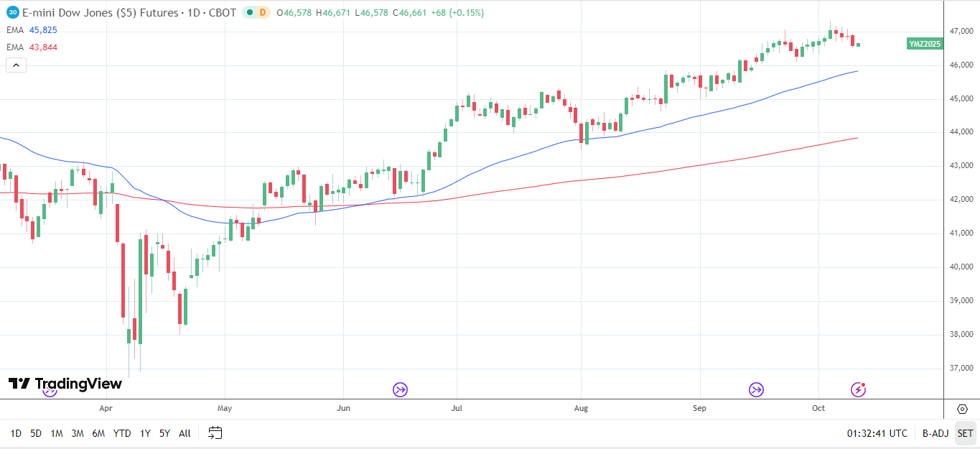The height and width of the screenshot is (449, 980).
Task: Toggle B-ADJ back adjustment
Action: 935,433
